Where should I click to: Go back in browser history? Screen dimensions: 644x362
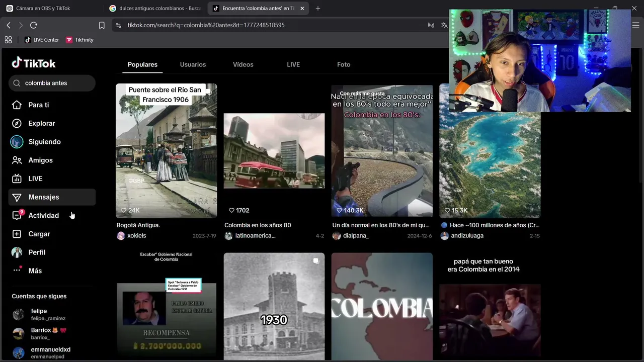[x=9, y=25]
